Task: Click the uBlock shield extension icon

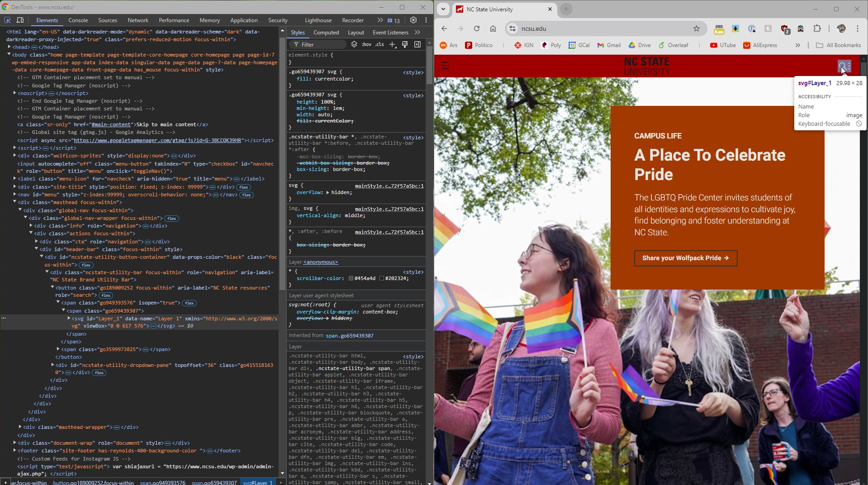Action: (x=785, y=29)
